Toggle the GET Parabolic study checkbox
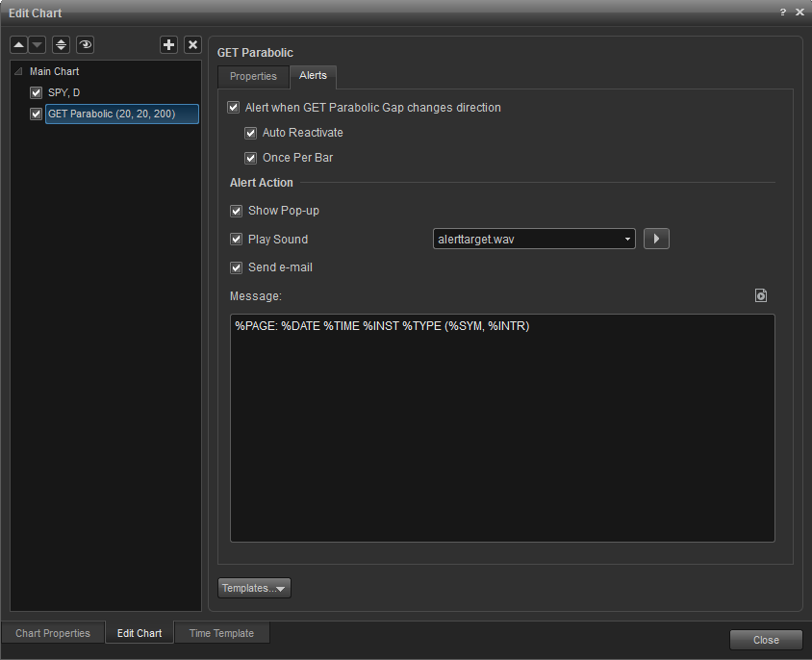The image size is (812, 660). [x=36, y=114]
